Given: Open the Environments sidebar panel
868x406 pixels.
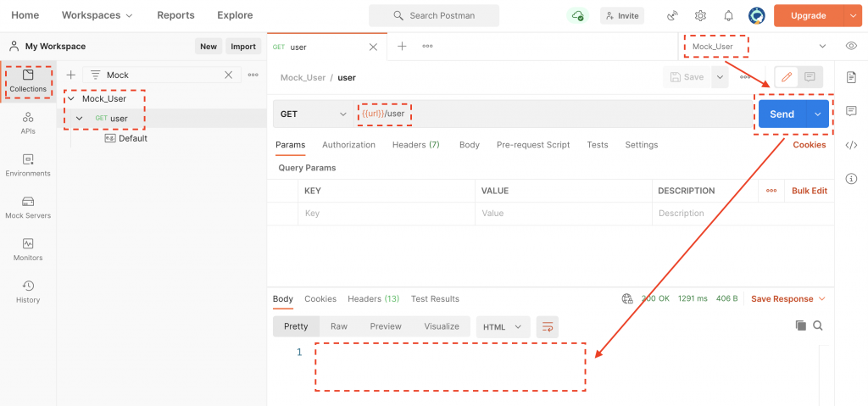Looking at the screenshot, I should pos(28,165).
